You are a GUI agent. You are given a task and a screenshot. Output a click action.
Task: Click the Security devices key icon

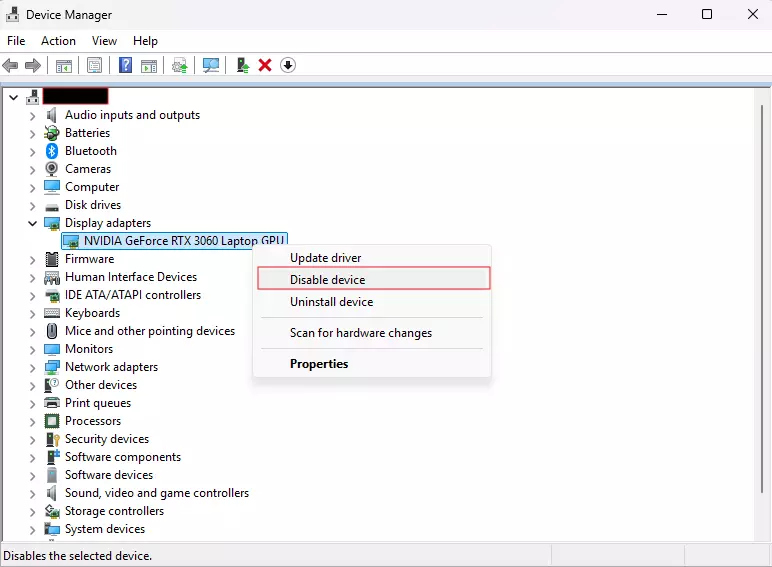click(x=52, y=439)
